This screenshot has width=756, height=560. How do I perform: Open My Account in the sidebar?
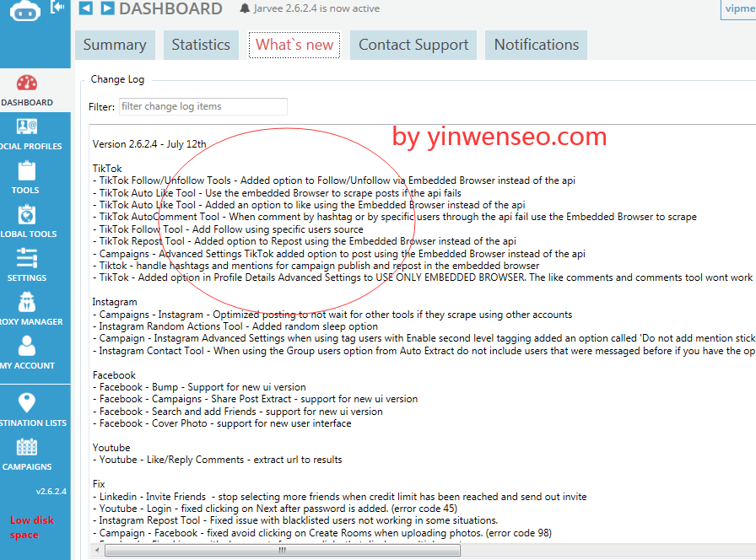point(27,353)
